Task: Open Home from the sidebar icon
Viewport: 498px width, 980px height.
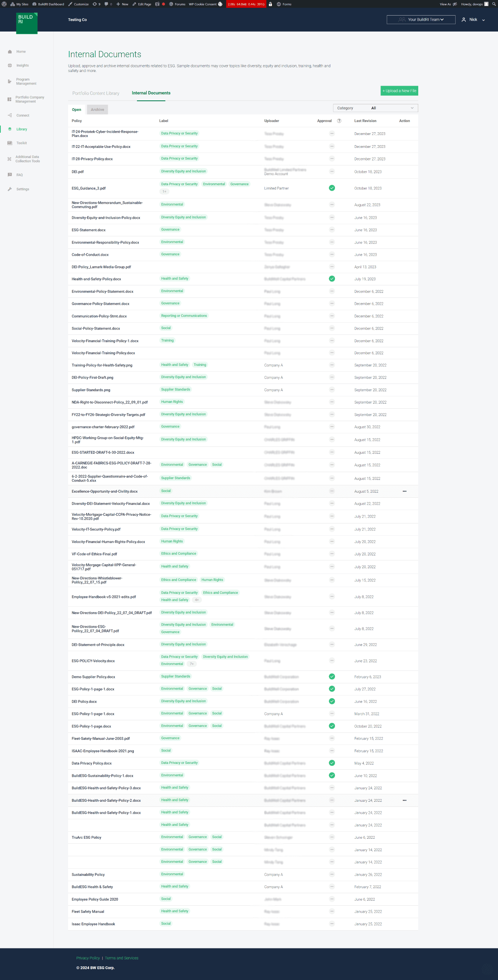Action: click(10, 51)
